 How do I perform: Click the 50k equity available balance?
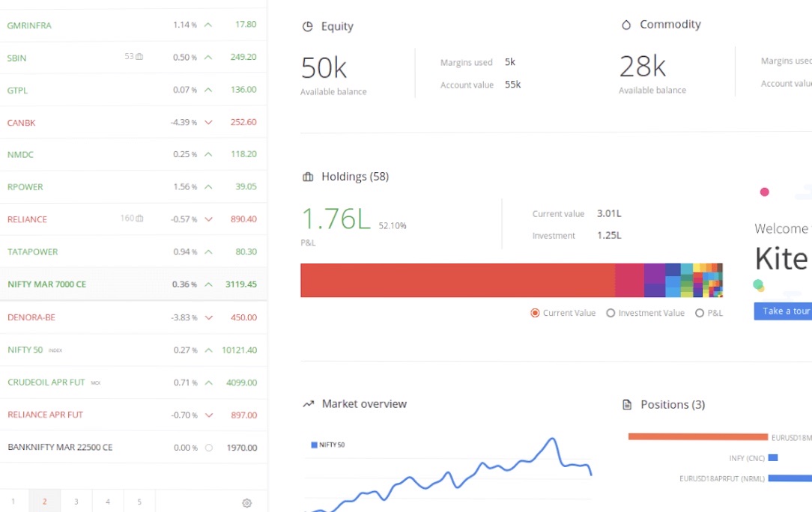[324, 68]
